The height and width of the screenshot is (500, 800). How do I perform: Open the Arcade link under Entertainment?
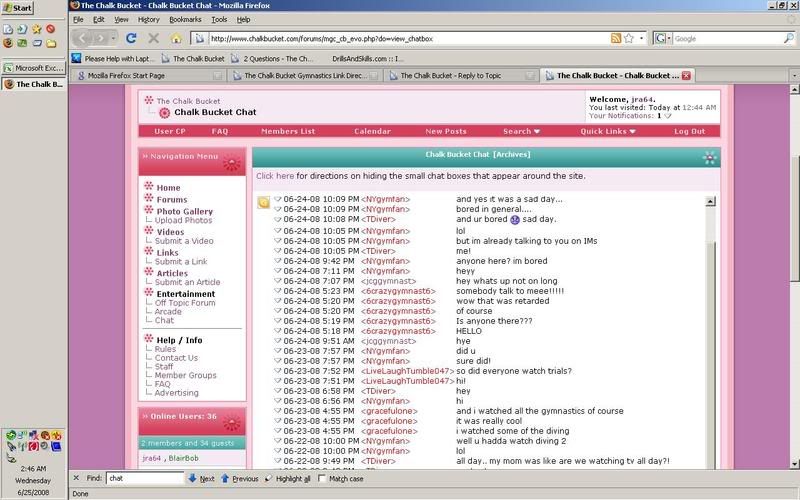pyautogui.click(x=168, y=311)
